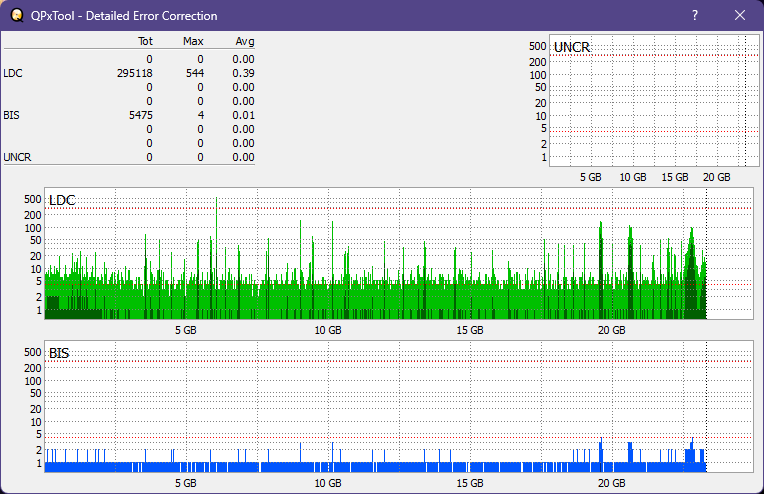Viewport: 764px width, 494px height.
Task: Click the BIS graph title label
Action: click(x=59, y=353)
